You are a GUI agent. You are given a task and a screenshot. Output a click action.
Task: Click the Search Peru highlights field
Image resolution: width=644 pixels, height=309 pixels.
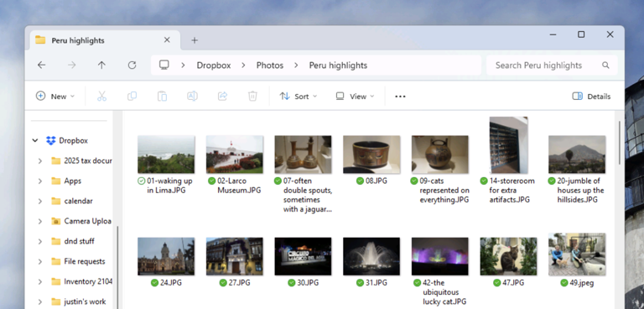pyautogui.click(x=552, y=65)
